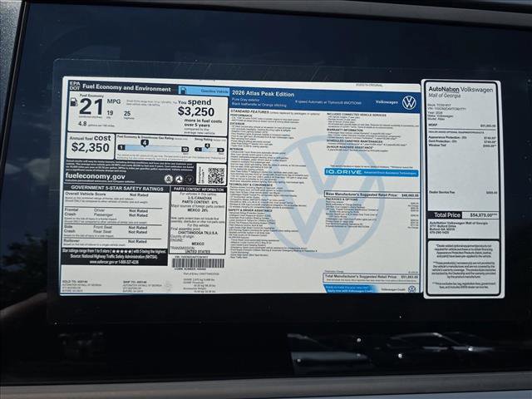The width and height of the screenshot is (532, 399).
Task: Click 'TECHNOLOGY & CONVENIENCE' section heading
Action: coord(251,185)
